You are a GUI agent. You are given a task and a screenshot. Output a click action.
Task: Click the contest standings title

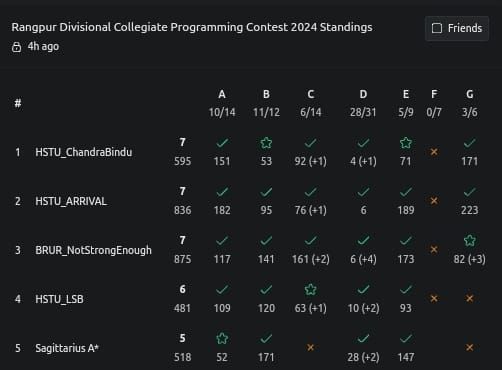tap(192, 27)
